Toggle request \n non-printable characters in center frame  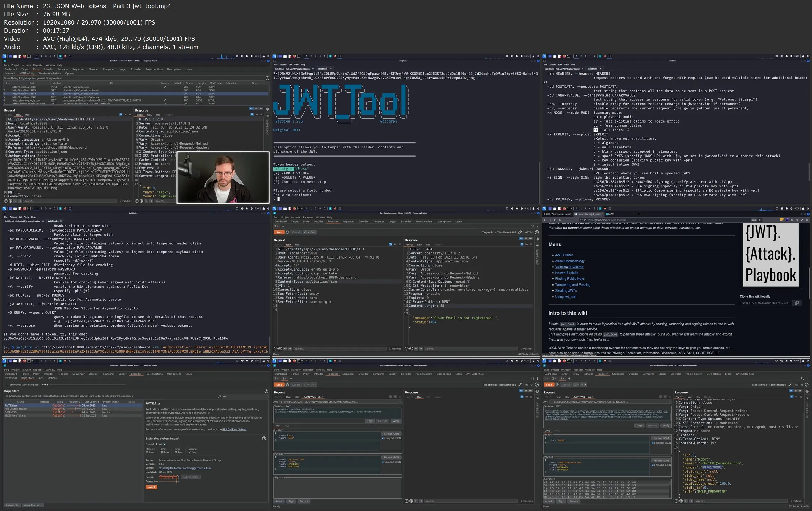(395, 244)
